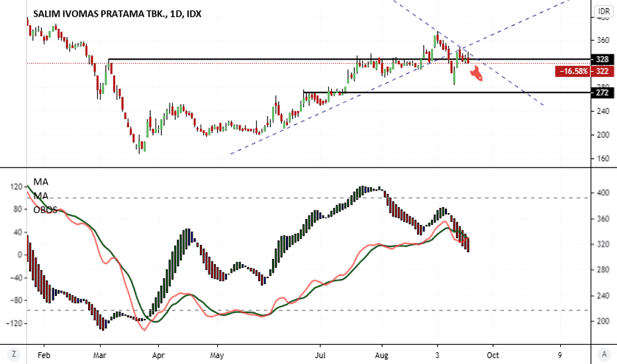The image size is (617, 364).
Task: Click the Apr label on time axis
Action: [x=158, y=355]
